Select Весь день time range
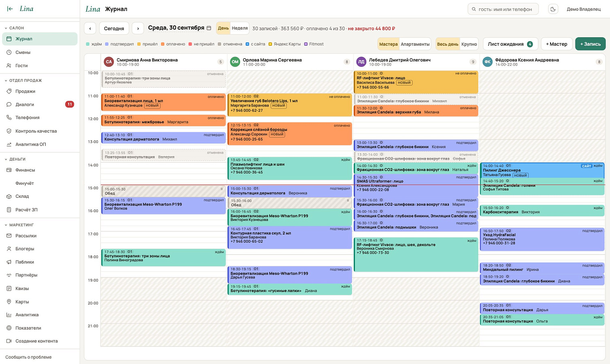 pyautogui.click(x=448, y=44)
